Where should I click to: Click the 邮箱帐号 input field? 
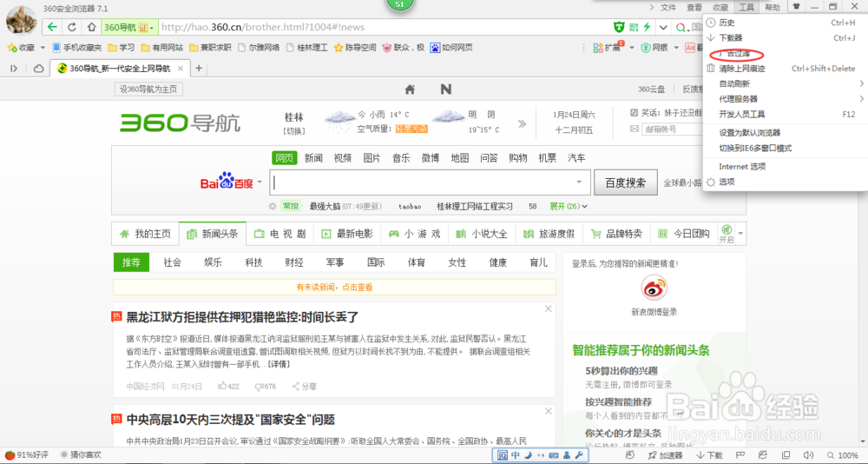coord(672,129)
